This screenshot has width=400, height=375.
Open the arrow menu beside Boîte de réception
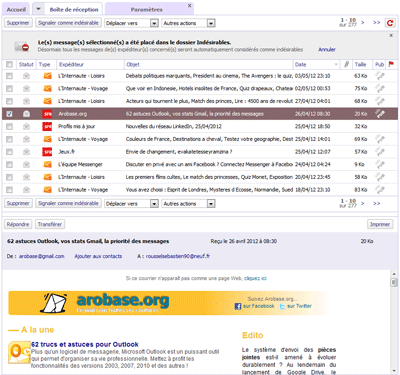point(38,9)
